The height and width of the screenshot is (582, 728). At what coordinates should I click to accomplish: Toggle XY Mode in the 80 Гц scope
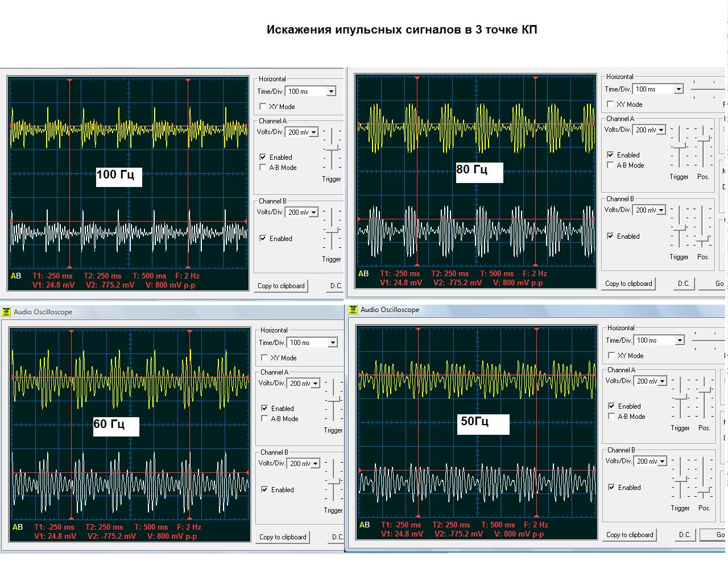(610, 104)
